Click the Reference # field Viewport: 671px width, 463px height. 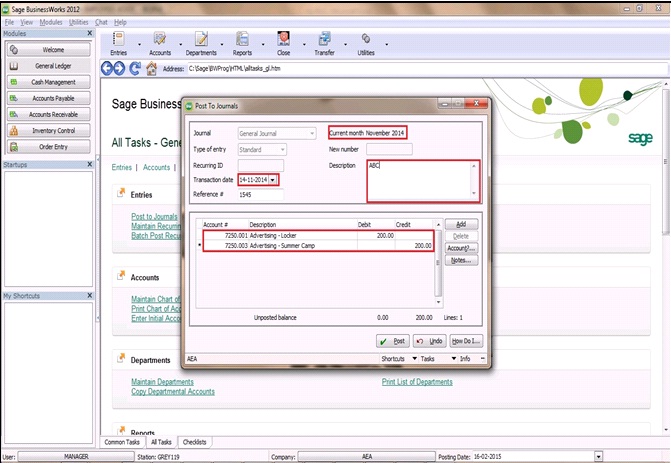tap(261, 194)
